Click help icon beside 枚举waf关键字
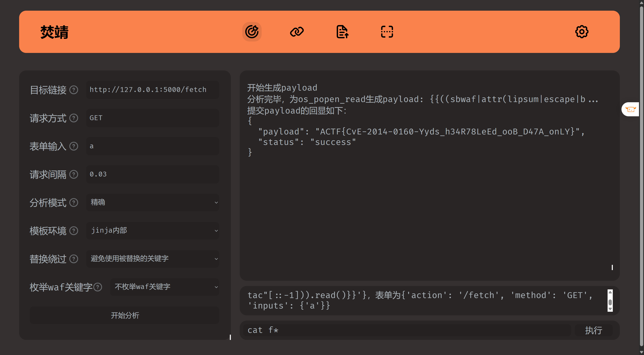Image resolution: width=644 pixels, height=355 pixels. (98, 287)
